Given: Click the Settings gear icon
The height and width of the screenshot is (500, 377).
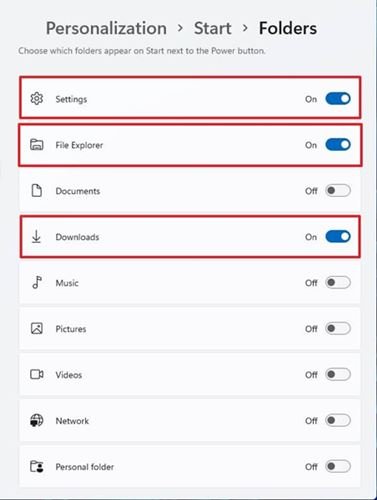Looking at the screenshot, I should 37,99.
